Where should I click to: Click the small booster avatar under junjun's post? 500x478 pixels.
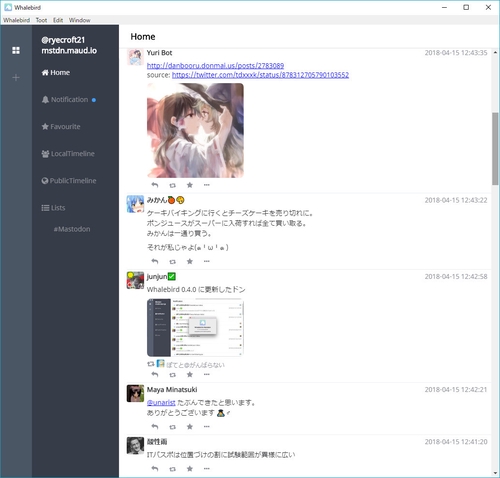pos(161,364)
